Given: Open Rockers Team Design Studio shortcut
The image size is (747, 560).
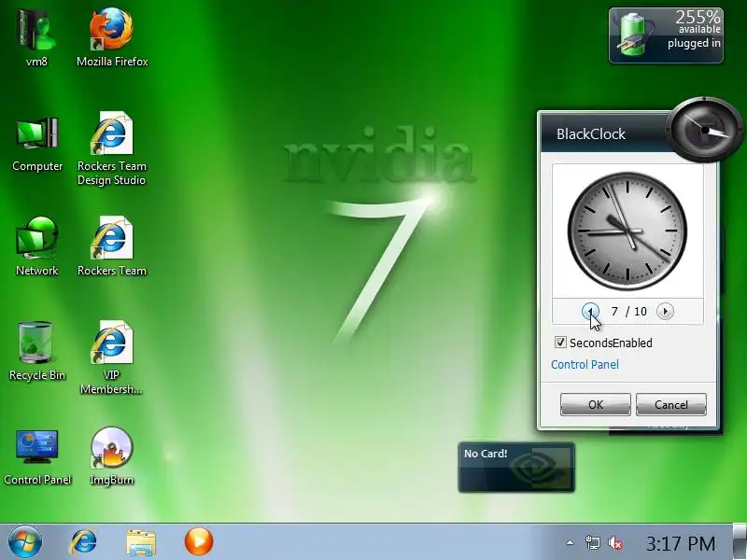Looking at the screenshot, I should [x=111, y=148].
